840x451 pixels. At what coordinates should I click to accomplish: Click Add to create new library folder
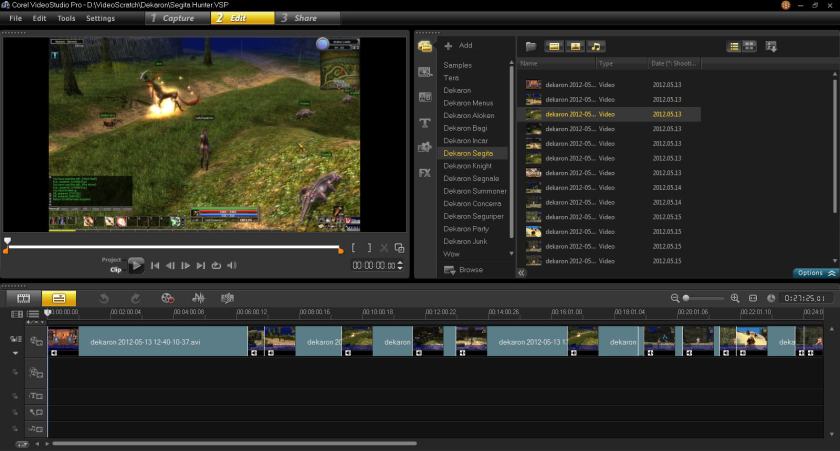pyautogui.click(x=459, y=46)
